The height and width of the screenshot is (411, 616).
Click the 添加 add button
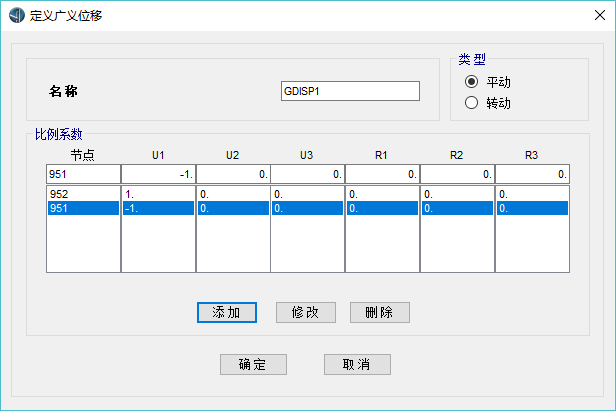pos(227,312)
